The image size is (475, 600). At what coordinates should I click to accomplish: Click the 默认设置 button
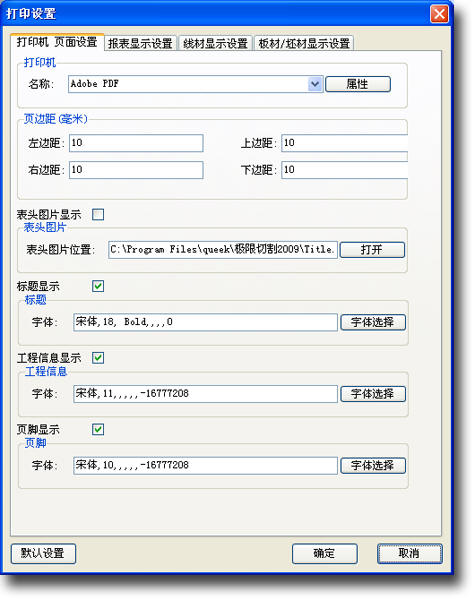pos(43,554)
